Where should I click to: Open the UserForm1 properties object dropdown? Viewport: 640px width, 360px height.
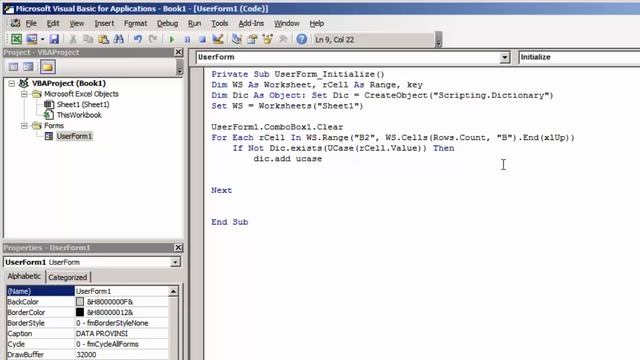pos(175,262)
